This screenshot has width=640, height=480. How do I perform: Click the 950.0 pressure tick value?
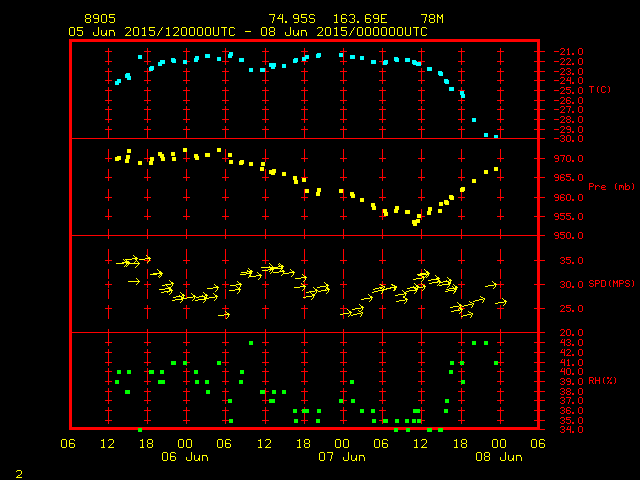point(569,236)
